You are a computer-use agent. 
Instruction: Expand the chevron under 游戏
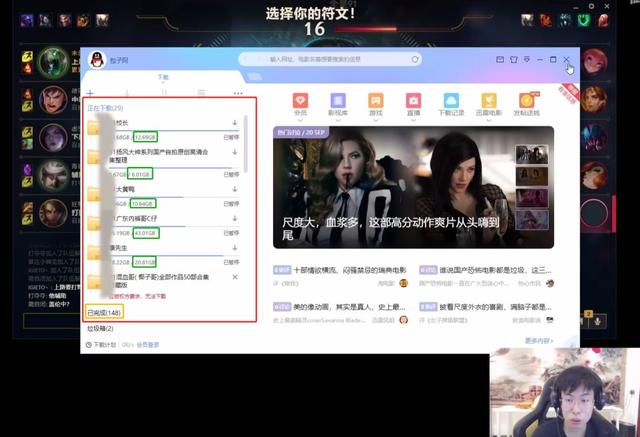click(x=376, y=120)
